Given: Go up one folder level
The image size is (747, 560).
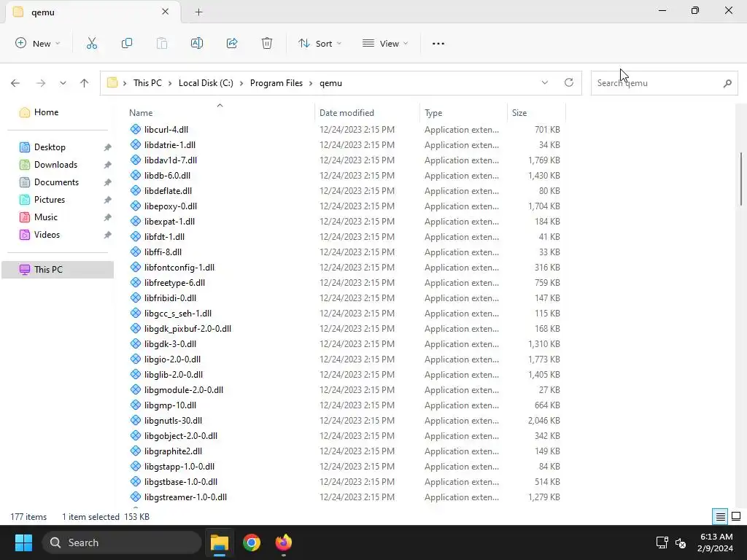Looking at the screenshot, I should [x=85, y=83].
